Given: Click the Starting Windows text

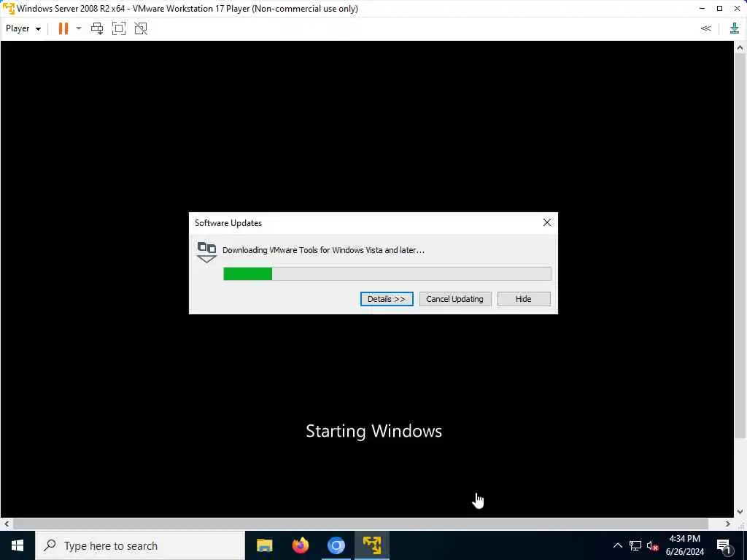Looking at the screenshot, I should 374,431.
